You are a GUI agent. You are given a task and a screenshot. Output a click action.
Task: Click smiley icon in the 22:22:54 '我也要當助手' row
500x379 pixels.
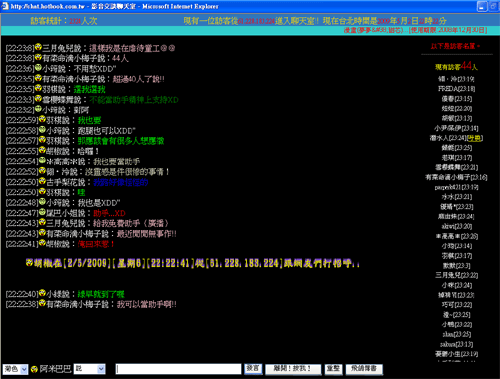point(42,160)
